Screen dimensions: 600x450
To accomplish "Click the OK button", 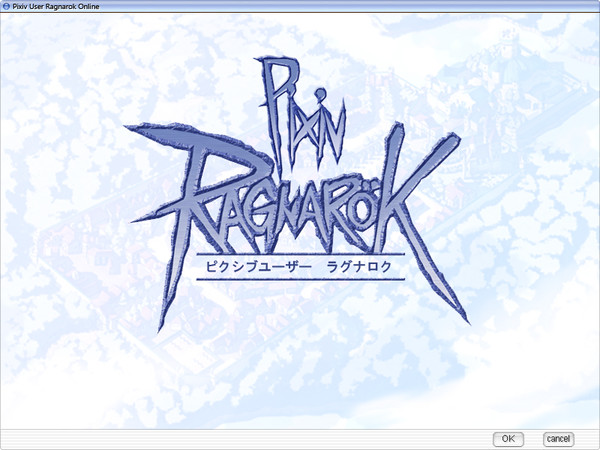I will (x=508, y=439).
